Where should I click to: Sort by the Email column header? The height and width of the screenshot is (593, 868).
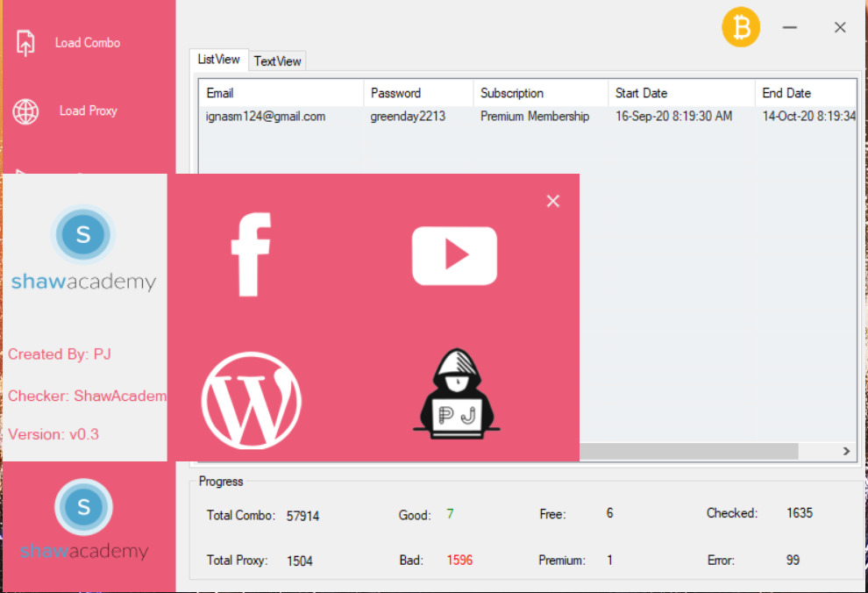281,93
